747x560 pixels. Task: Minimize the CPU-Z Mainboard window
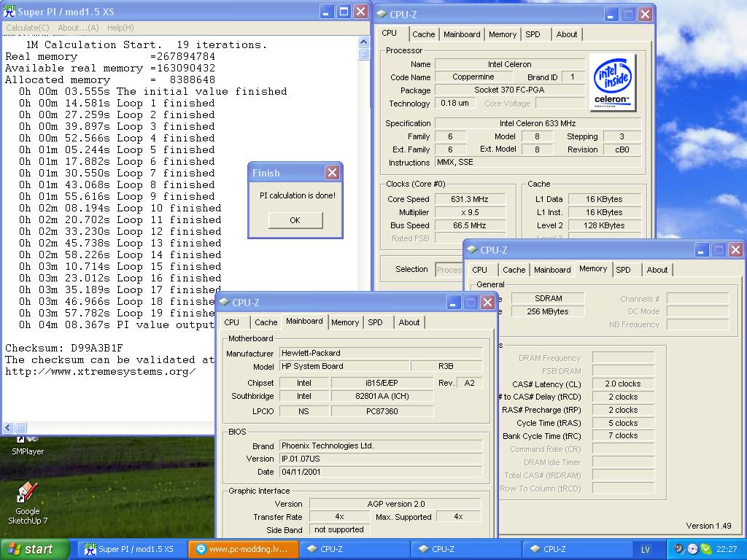pyautogui.click(x=453, y=303)
